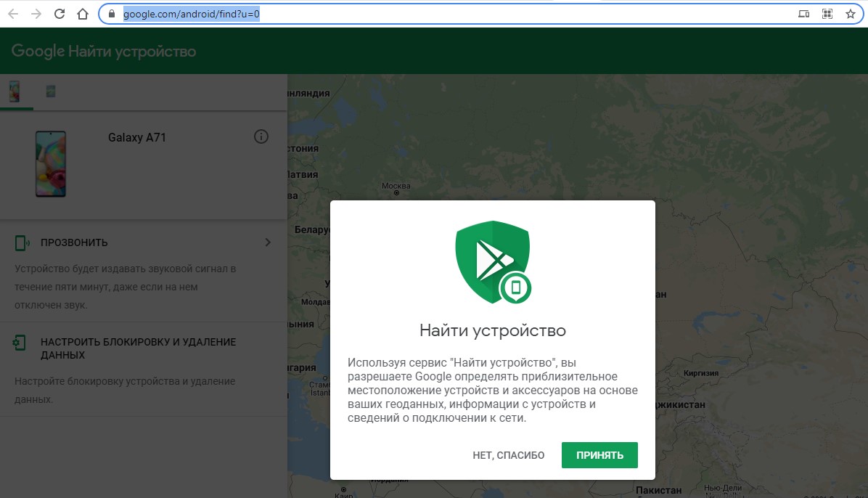Image resolution: width=868 pixels, height=498 pixels.
Task: Expand Прозвонить using the chevron arrow
Action: tap(268, 242)
